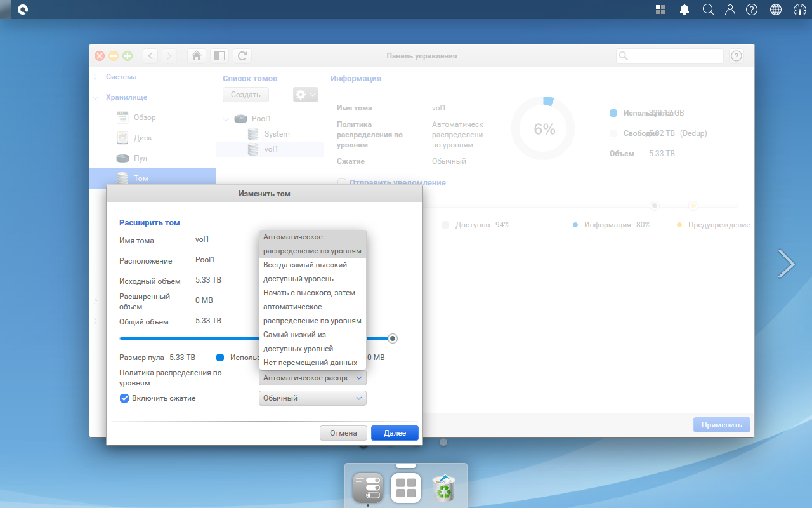Choose Автоматическое распределение по уровням option

[x=313, y=244]
